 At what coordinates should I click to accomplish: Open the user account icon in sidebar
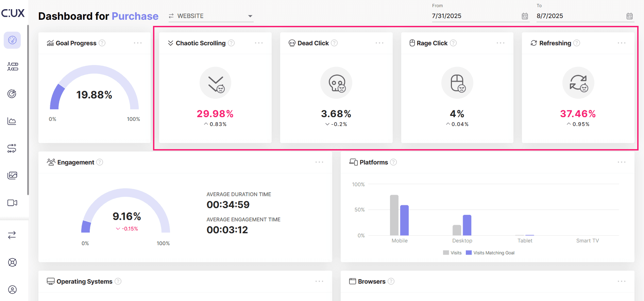[12, 289]
